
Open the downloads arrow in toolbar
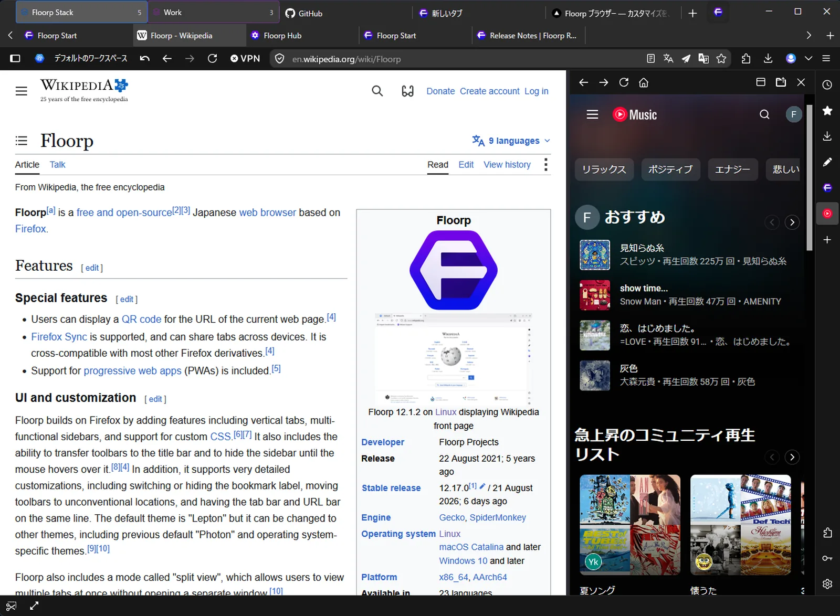coord(768,59)
